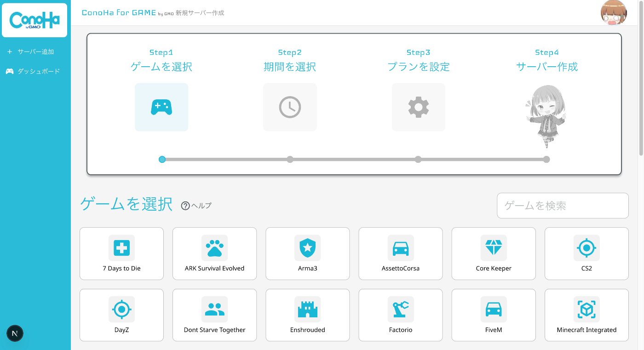Click the DayZ crosshair icon

tap(121, 310)
